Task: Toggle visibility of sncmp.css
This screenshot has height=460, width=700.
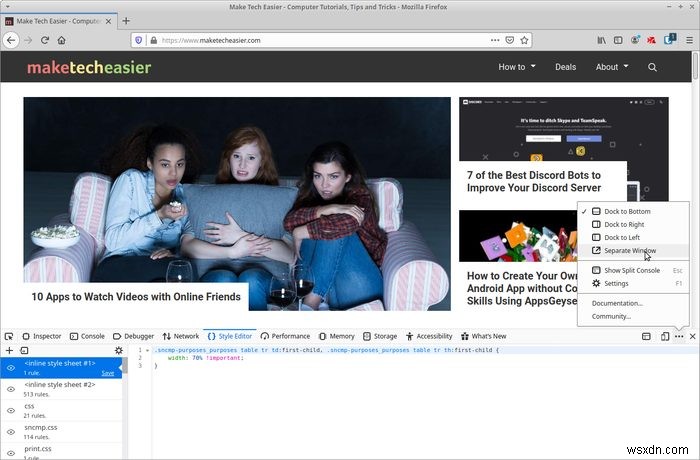Action: (11, 432)
